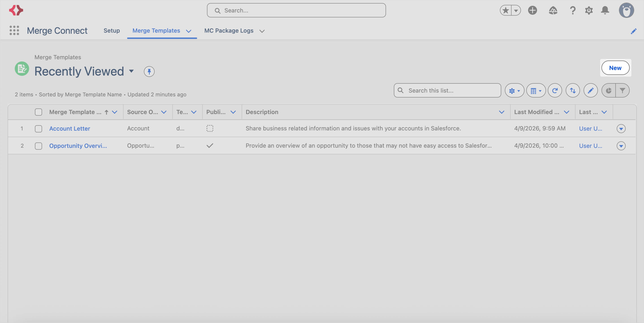Click the New button

click(615, 68)
